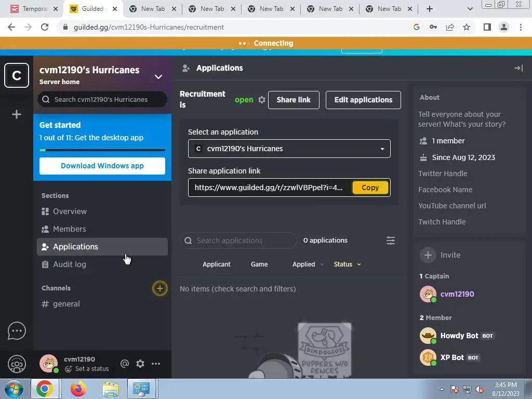This screenshot has width=532, height=399.
Task: Open the general channel
Action: pyautogui.click(x=102, y=304)
